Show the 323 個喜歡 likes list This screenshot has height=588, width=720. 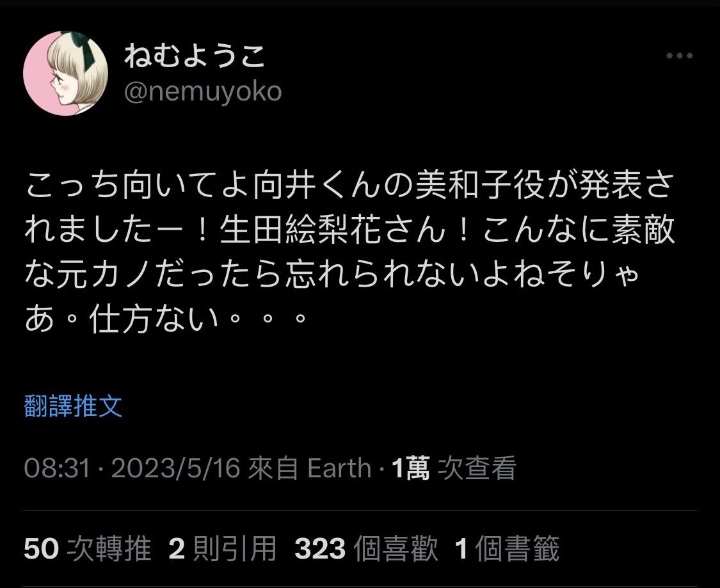366,548
